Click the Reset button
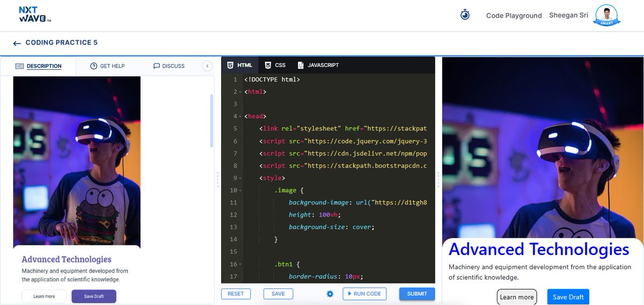644x305 pixels. click(236, 294)
